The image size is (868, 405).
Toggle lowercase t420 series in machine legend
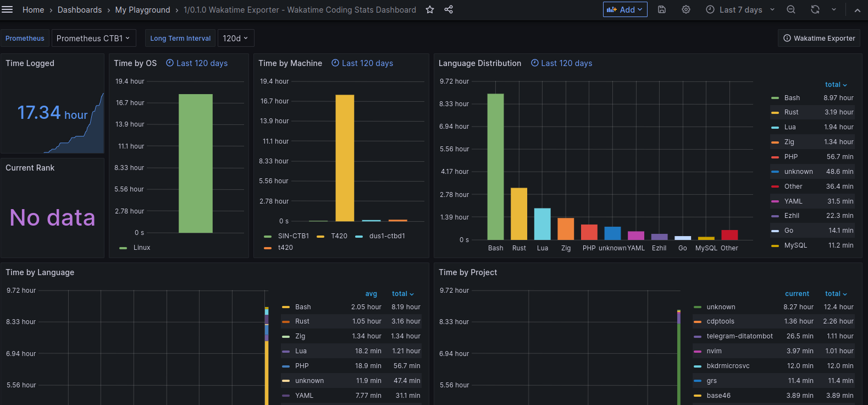(285, 248)
